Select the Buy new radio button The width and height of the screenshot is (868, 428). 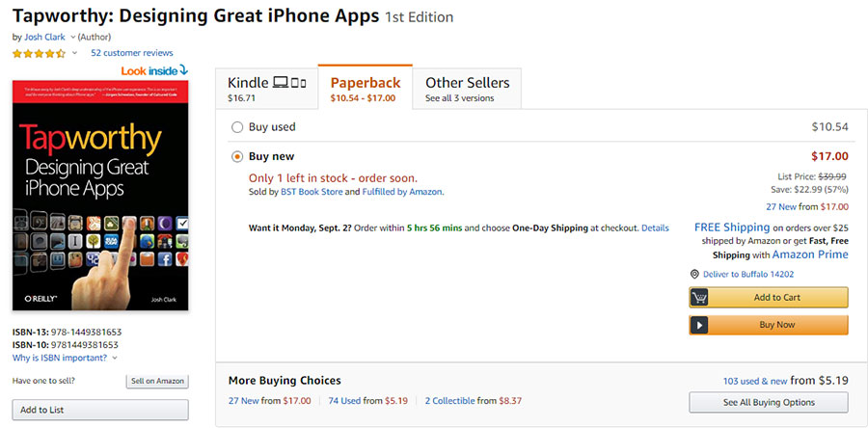[x=237, y=157]
